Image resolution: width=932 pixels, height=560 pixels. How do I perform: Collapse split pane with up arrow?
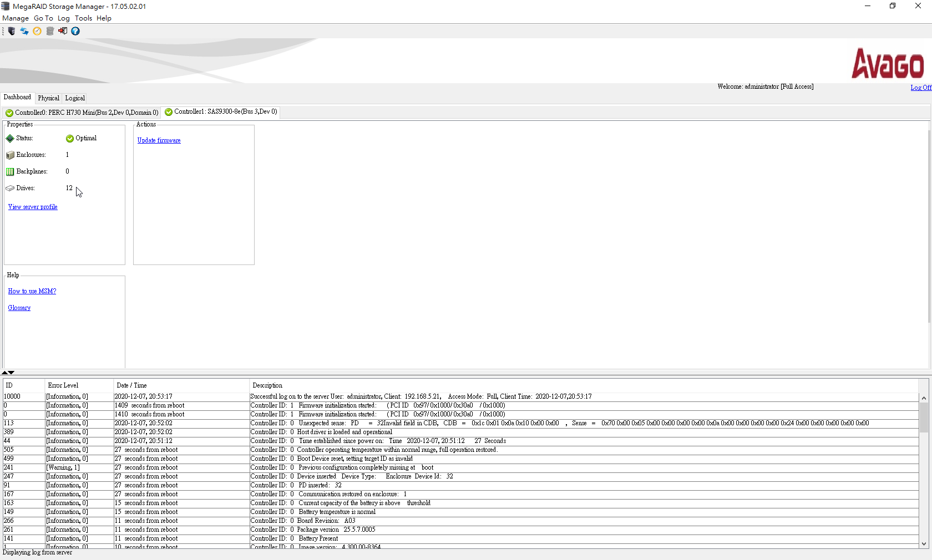[x=5, y=373]
